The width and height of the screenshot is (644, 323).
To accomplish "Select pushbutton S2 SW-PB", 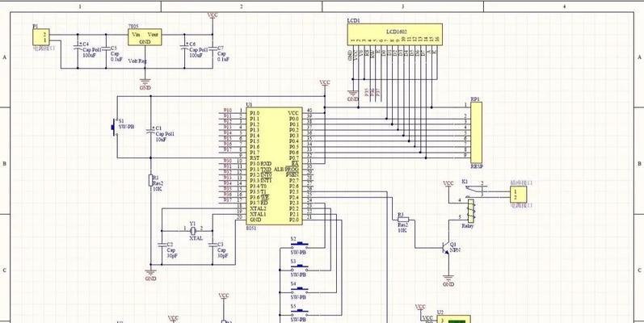I will click(x=300, y=245).
